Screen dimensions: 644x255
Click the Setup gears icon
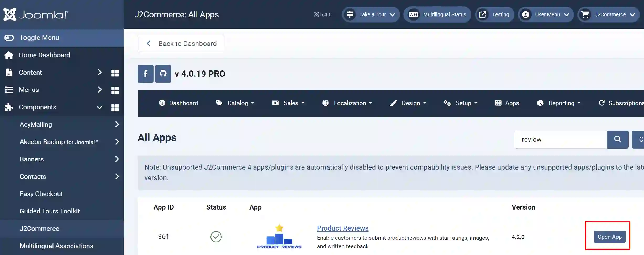(447, 103)
